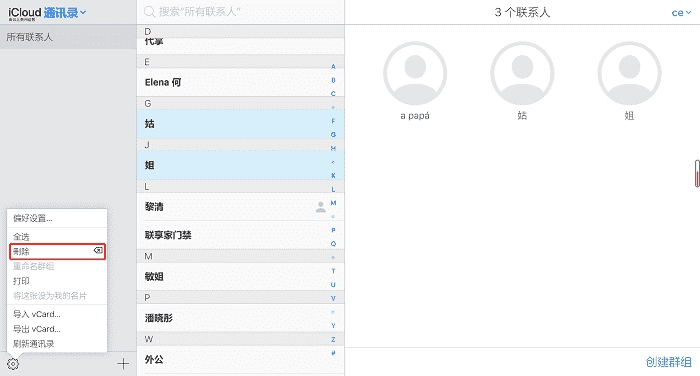Viewport: 700px width, 376px height.
Task: Click the a papá avatar
Action: (415, 73)
